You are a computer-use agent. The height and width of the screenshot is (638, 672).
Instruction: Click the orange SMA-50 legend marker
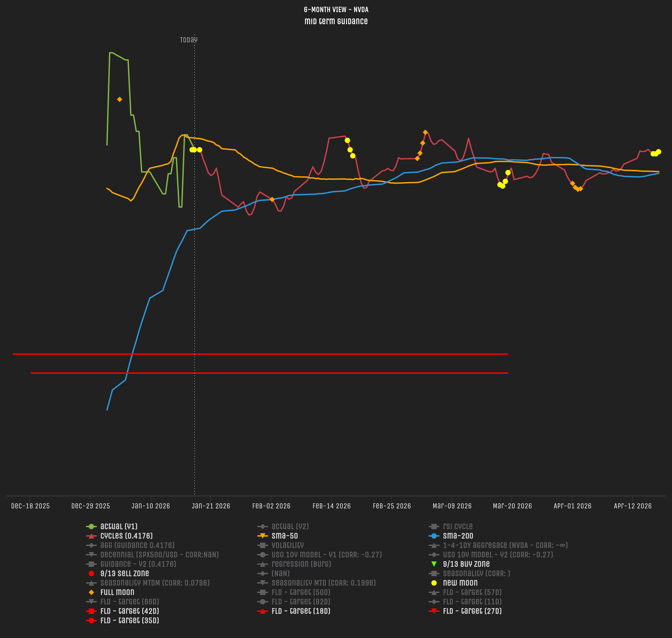[262, 536]
